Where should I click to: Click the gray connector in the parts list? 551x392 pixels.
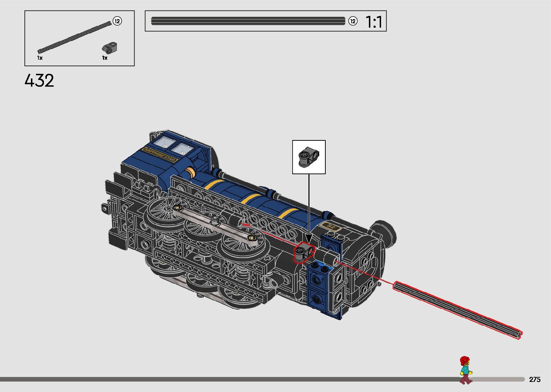[x=110, y=47]
